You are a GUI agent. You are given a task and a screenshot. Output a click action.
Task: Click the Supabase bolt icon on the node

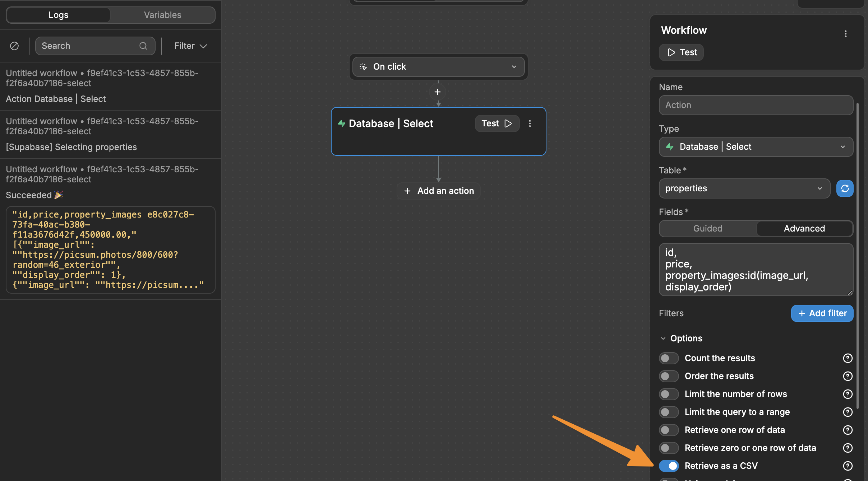[x=342, y=123]
